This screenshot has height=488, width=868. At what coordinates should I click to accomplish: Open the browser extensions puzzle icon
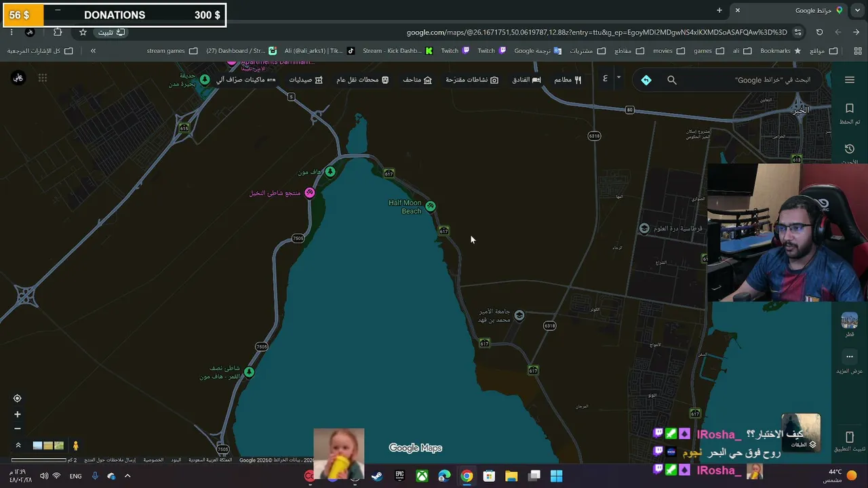click(x=58, y=32)
